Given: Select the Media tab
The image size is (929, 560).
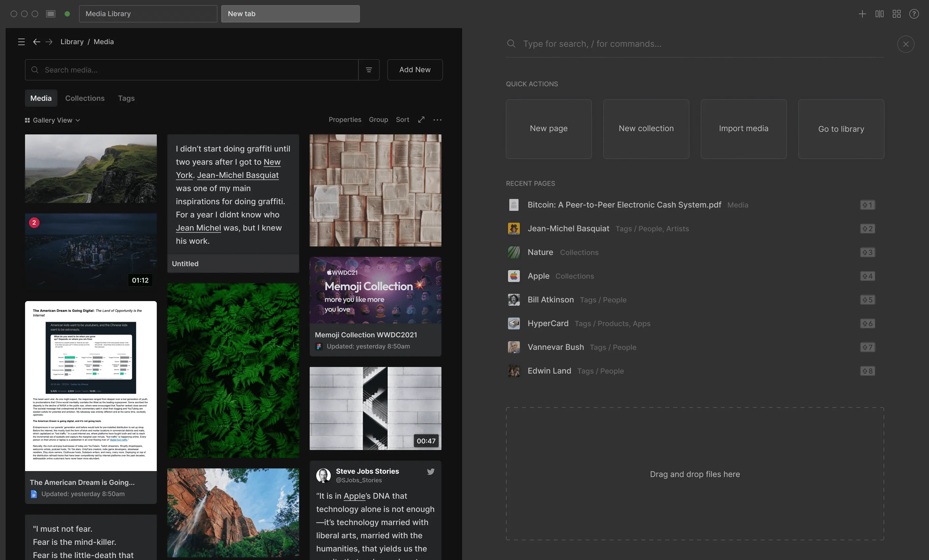Looking at the screenshot, I should tap(41, 98).
